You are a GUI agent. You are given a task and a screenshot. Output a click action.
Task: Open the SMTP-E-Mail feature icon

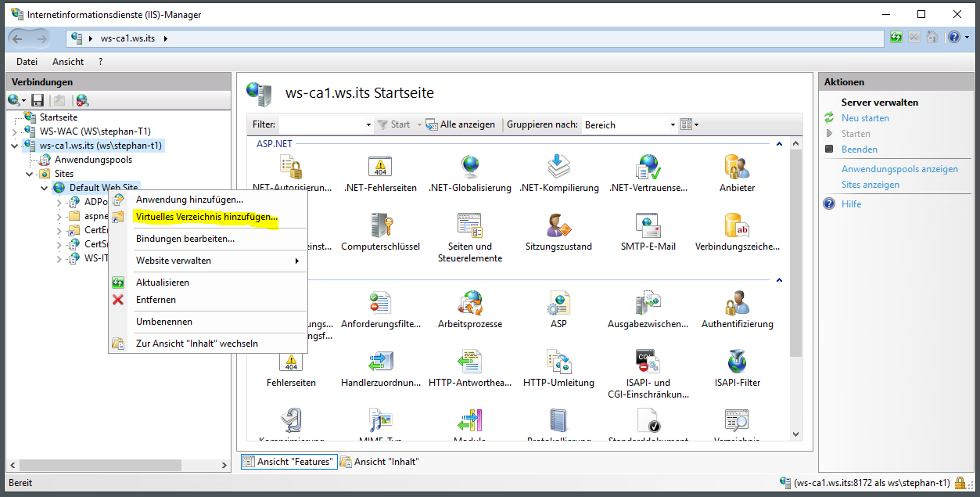pos(648,225)
